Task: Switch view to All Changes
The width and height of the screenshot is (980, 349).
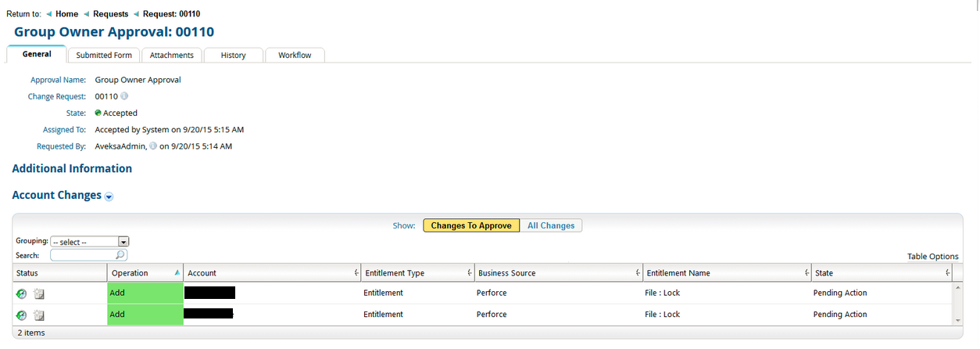Action: coord(550,225)
